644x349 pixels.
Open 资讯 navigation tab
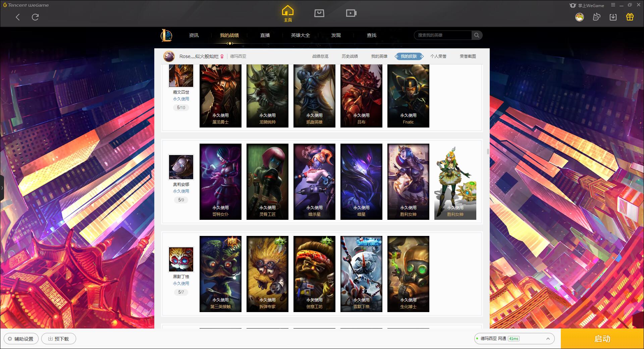tap(194, 35)
